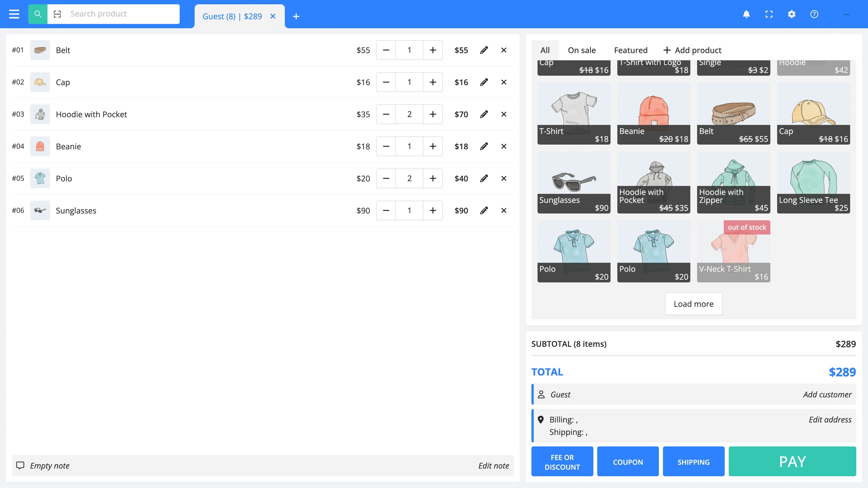
Task: Toggle fullscreen mode icon
Action: [x=769, y=14]
